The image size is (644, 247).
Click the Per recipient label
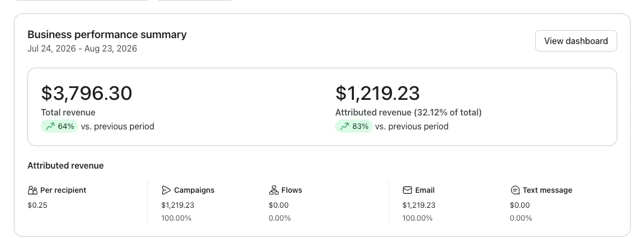click(63, 190)
